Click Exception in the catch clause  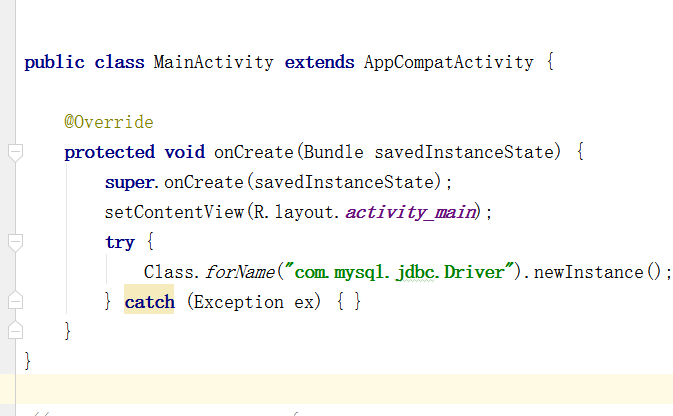pyautogui.click(x=239, y=302)
